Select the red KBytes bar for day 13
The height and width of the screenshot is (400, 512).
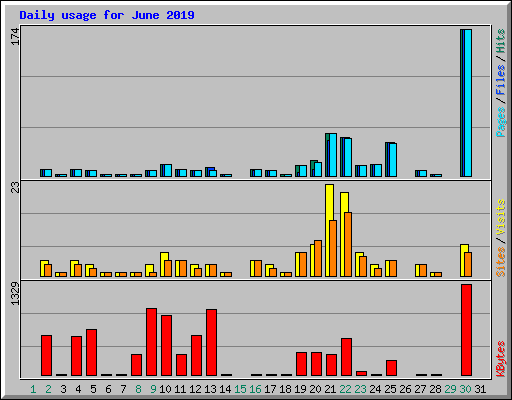pos(211,343)
